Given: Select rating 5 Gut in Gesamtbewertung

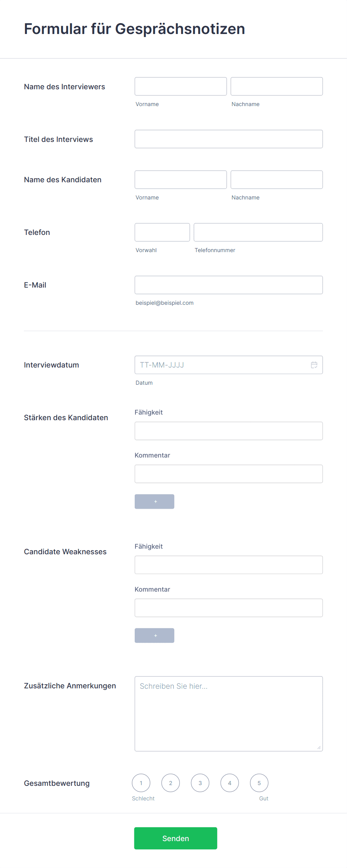Looking at the screenshot, I should (259, 783).
